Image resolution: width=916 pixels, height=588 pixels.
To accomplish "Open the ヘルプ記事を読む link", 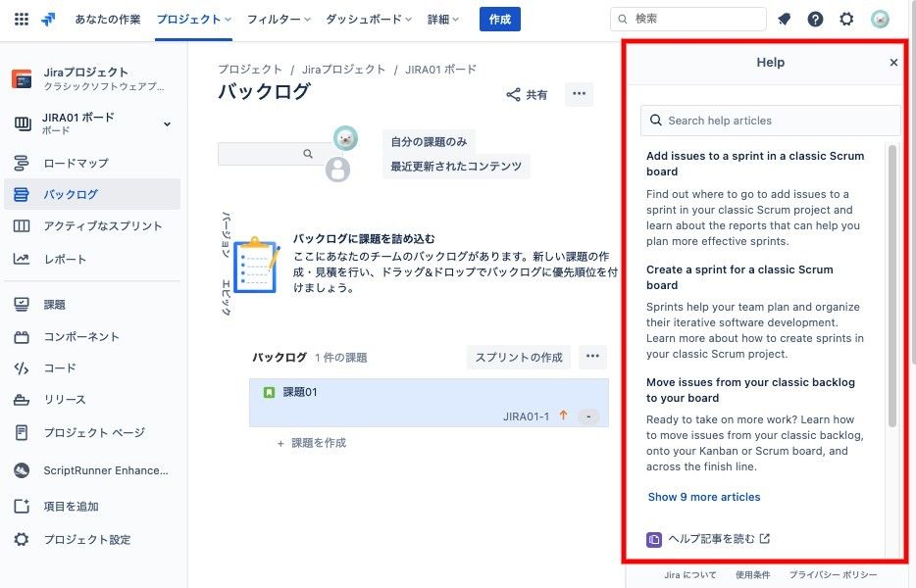I will tap(709, 539).
